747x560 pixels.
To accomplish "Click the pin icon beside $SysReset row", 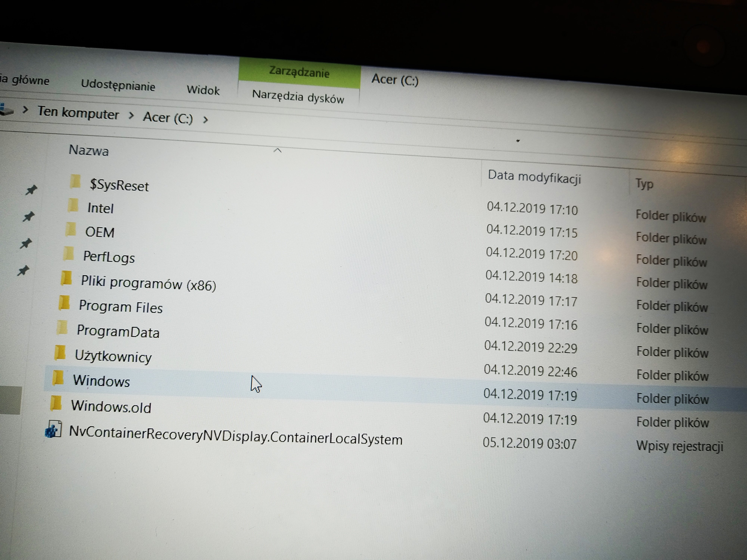I will pos(31,190).
